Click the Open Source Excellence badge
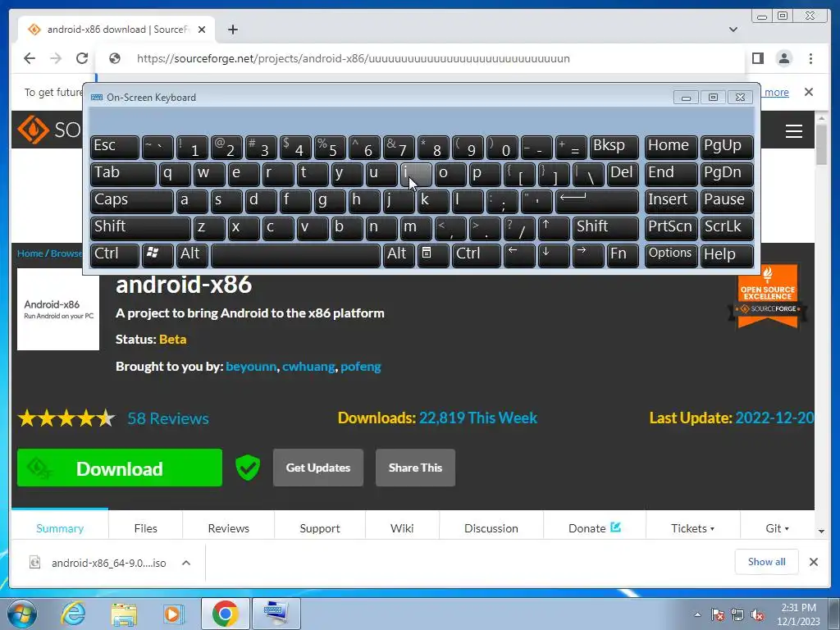Image resolution: width=840 pixels, height=630 pixels. [x=768, y=295]
